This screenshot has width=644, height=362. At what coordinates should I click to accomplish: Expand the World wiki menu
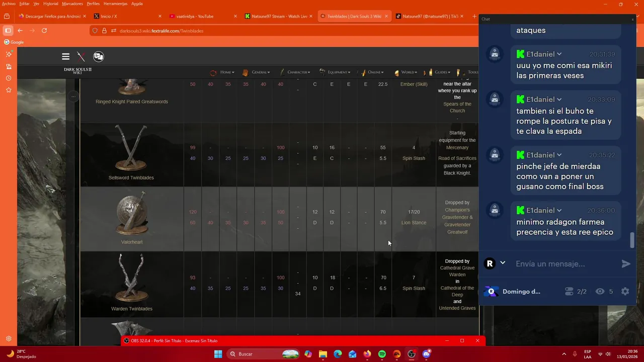pos(409,72)
